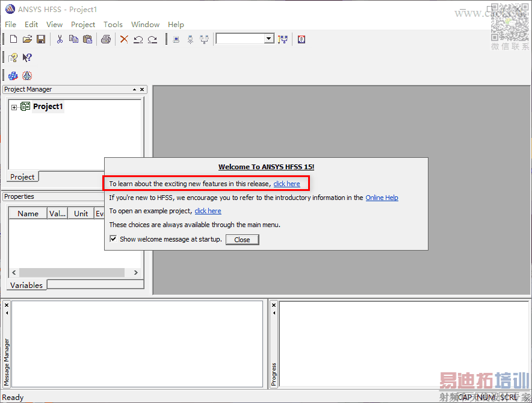Select the Project1 tree label
532x403 pixels.
[48, 107]
